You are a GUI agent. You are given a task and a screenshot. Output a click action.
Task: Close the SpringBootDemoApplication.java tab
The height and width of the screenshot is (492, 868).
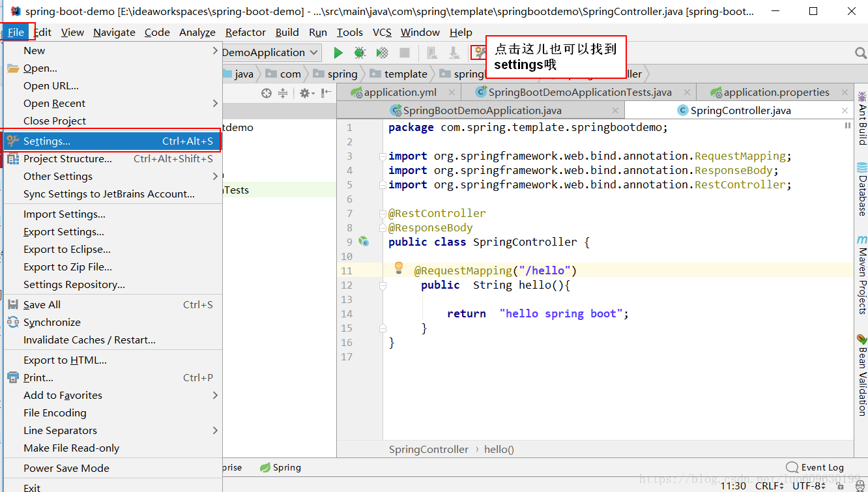coord(615,111)
